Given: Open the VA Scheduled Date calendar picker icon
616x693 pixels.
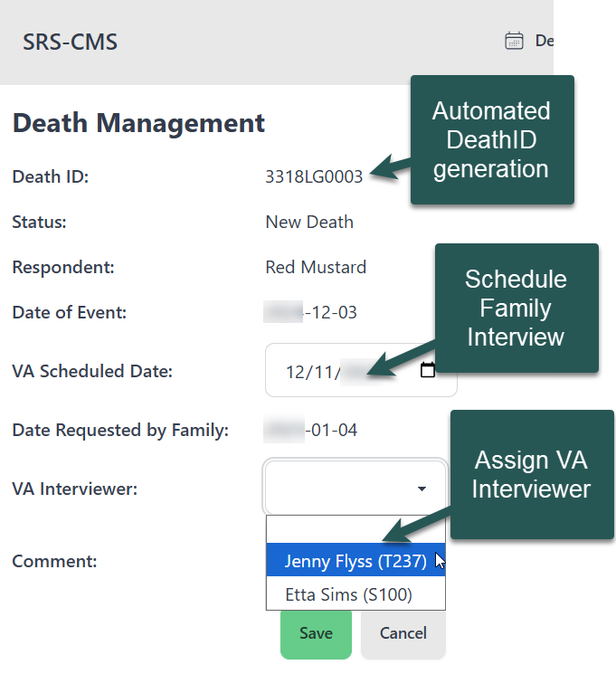Looking at the screenshot, I should (428, 370).
